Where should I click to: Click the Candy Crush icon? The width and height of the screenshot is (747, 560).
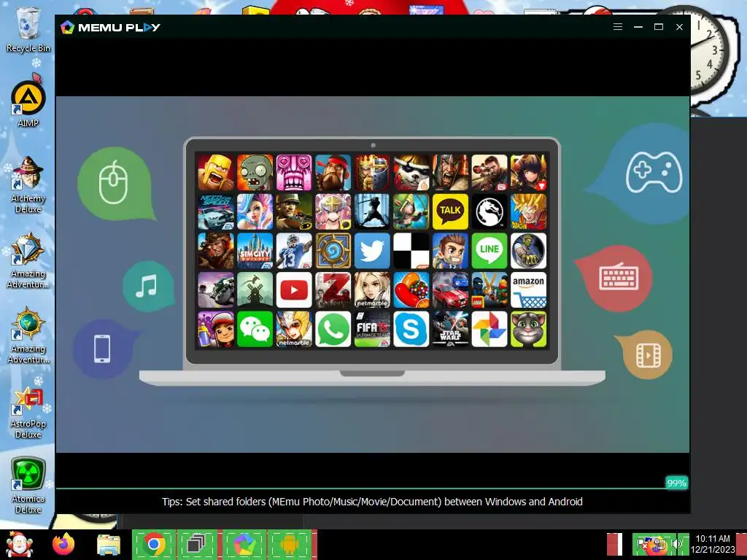[x=411, y=289]
